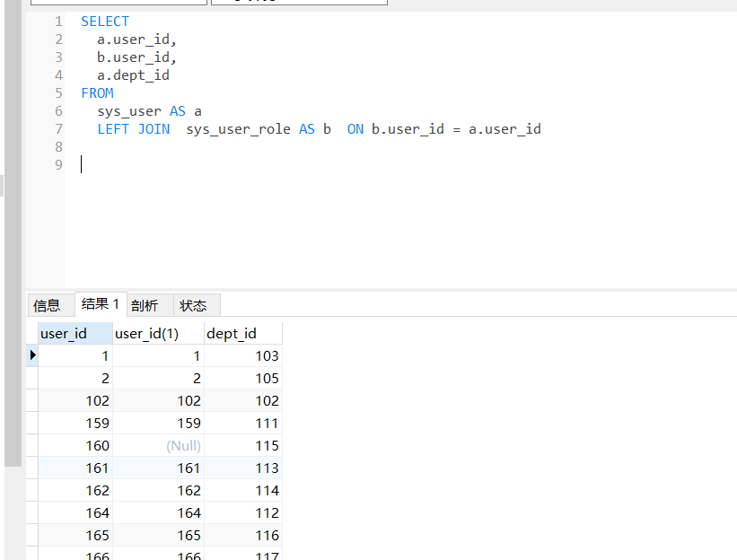The image size is (737, 560).
Task: Click line number 9 in the gutter
Action: pyautogui.click(x=58, y=164)
